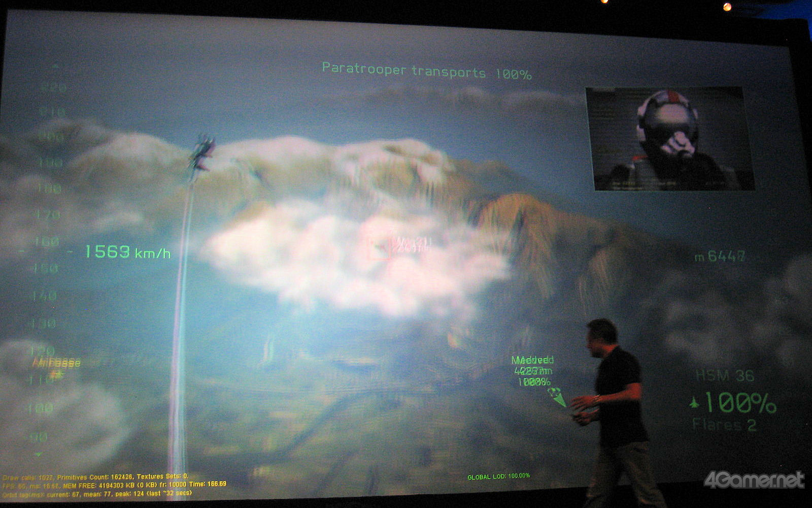The width and height of the screenshot is (812, 508).
Task: Click the aircraft health jet icon
Action: click(x=694, y=403)
